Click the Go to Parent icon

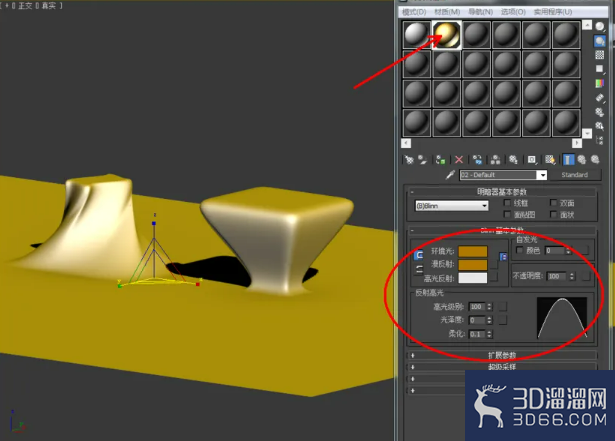(582, 160)
